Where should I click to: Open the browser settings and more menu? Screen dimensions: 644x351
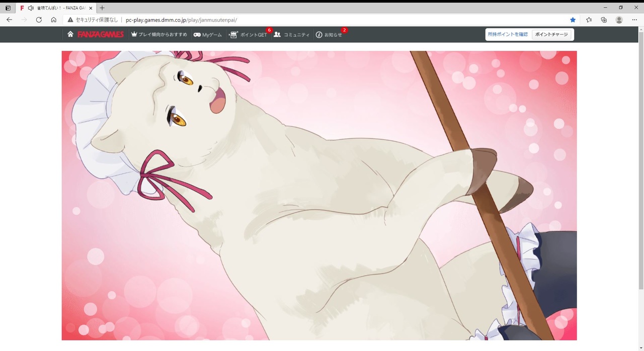tap(634, 20)
